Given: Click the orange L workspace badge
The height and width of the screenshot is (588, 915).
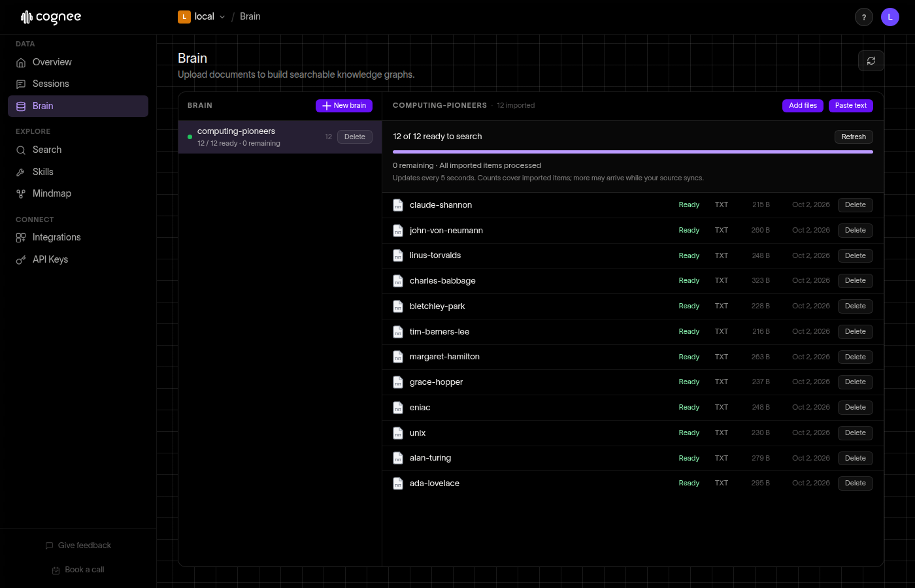Looking at the screenshot, I should [184, 17].
